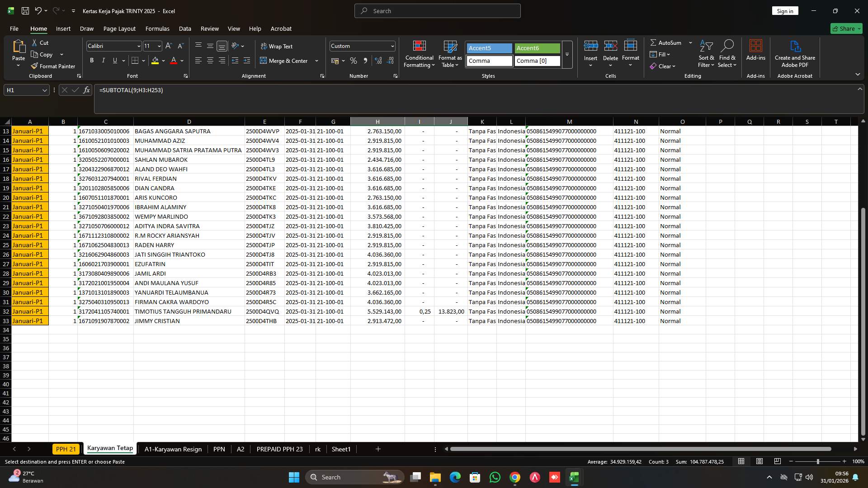Switch to the PPH 21 sheet tab

pos(66,449)
